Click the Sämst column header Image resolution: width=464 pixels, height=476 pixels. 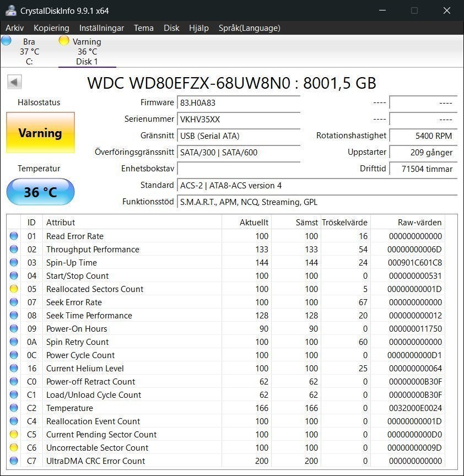tap(296, 222)
